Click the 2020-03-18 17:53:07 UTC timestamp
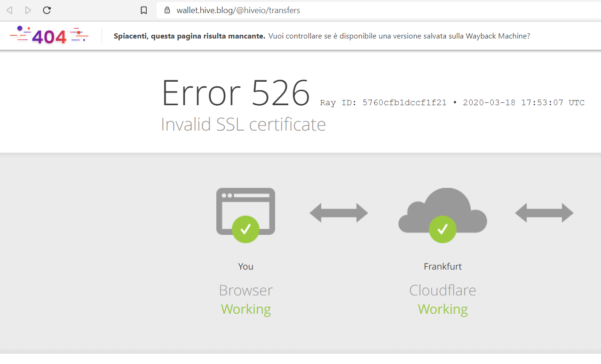The image size is (601, 364). coord(524,103)
